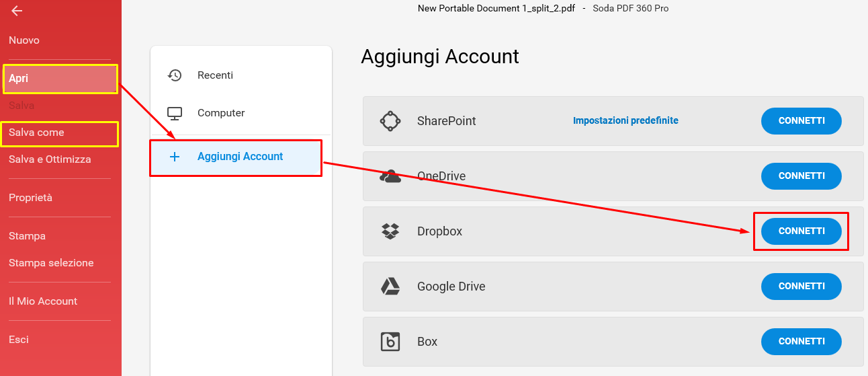
Task: Select Apri in the sidebar
Action: (60, 79)
